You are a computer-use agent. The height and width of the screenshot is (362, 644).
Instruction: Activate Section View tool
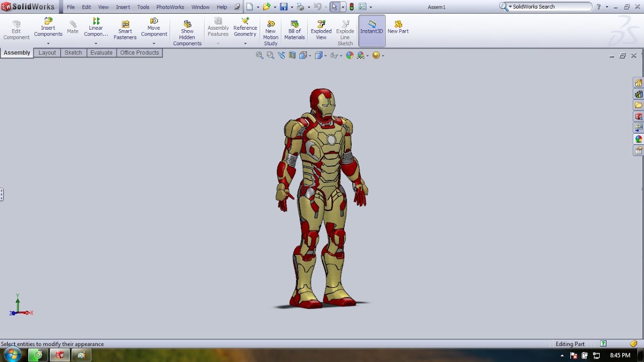pyautogui.click(x=292, y=55)
